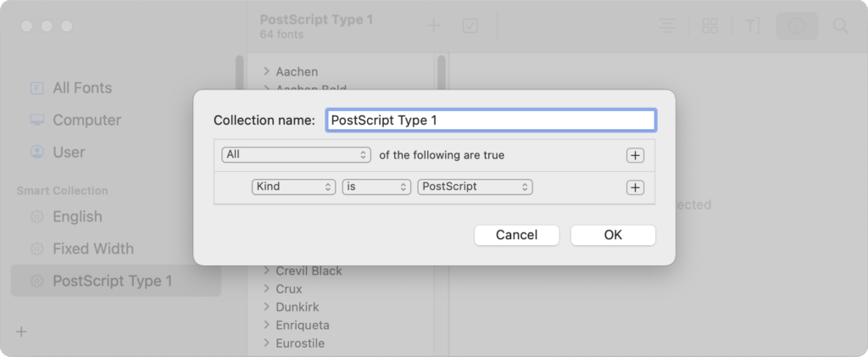Screen dimensions: 868x357
Task: Toggle the font info button in toolbar
Action: click(x=797, y=25)
